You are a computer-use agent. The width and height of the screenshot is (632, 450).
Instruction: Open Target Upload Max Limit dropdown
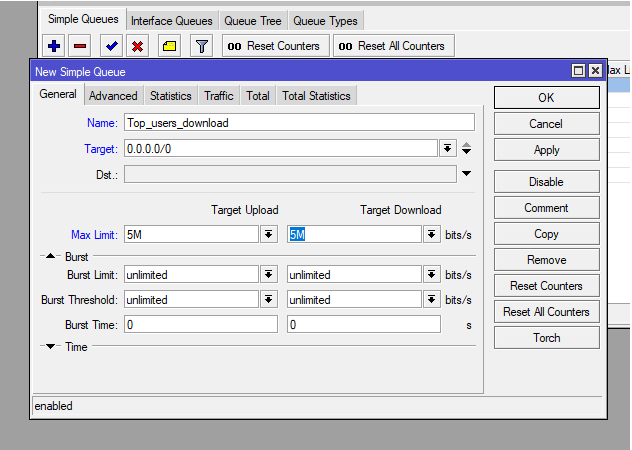tap(268, 234)
